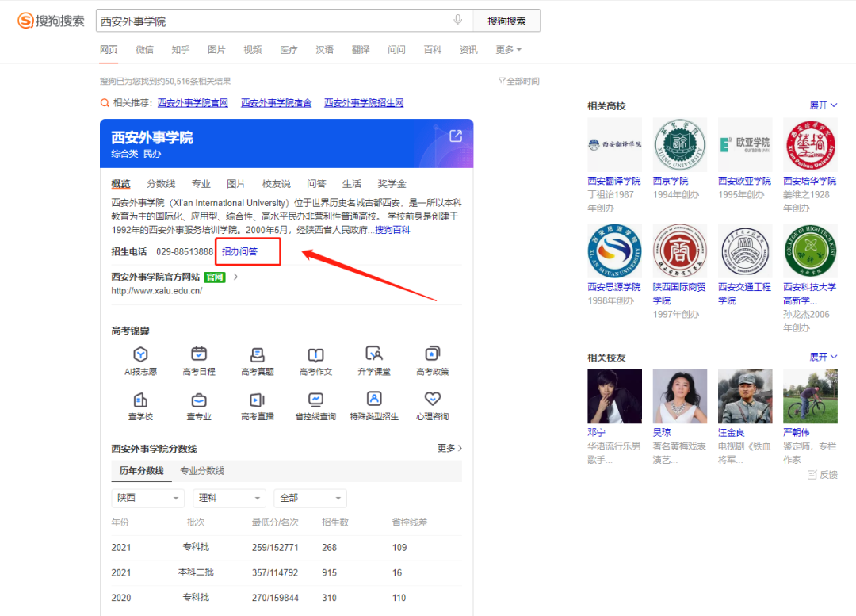Select 奖学金 tab on university card
Image resolution: width=856 pixels, height=616 pixels.
pos(392,184)
